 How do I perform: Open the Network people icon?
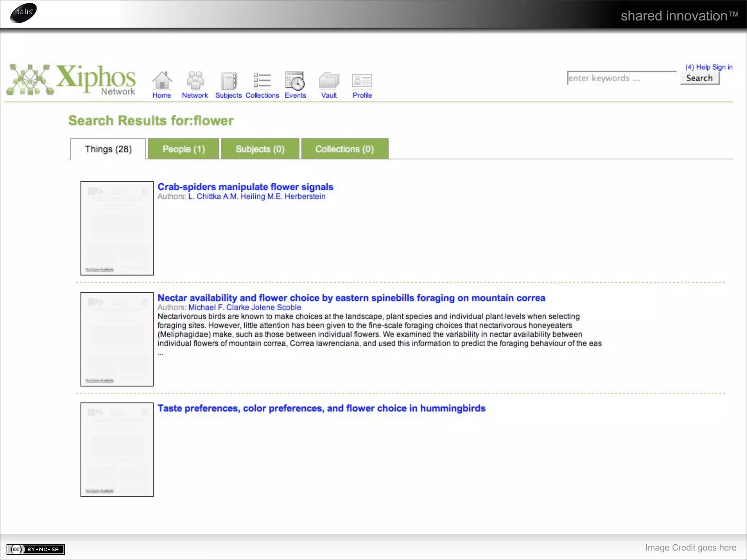pos(195,80)
